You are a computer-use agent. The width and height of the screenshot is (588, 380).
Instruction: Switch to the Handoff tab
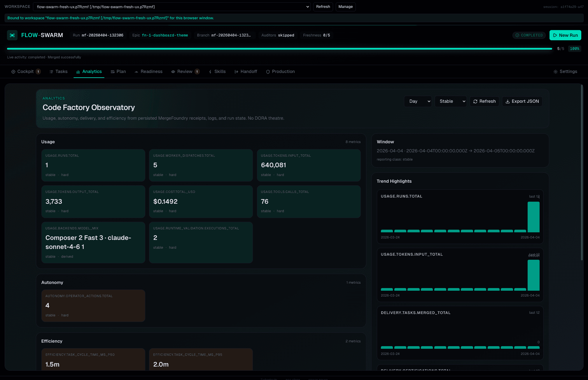246,72
